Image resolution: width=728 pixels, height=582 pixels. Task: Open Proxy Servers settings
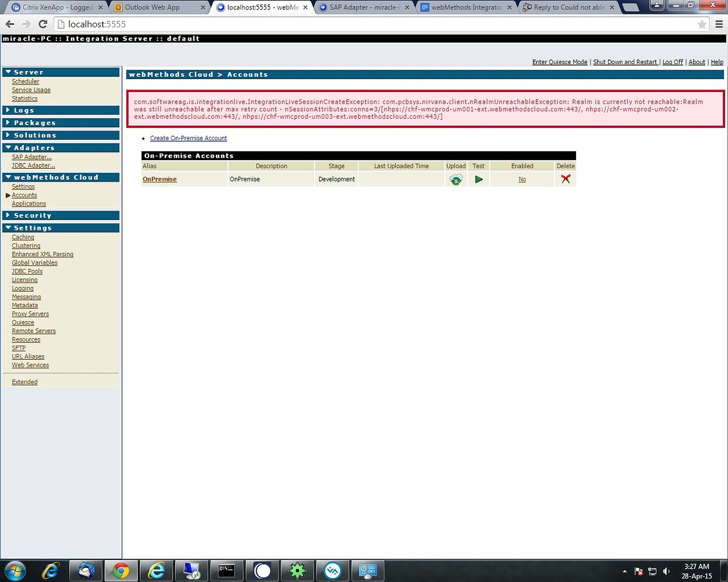pyautogui.click(x=30, y=314)
